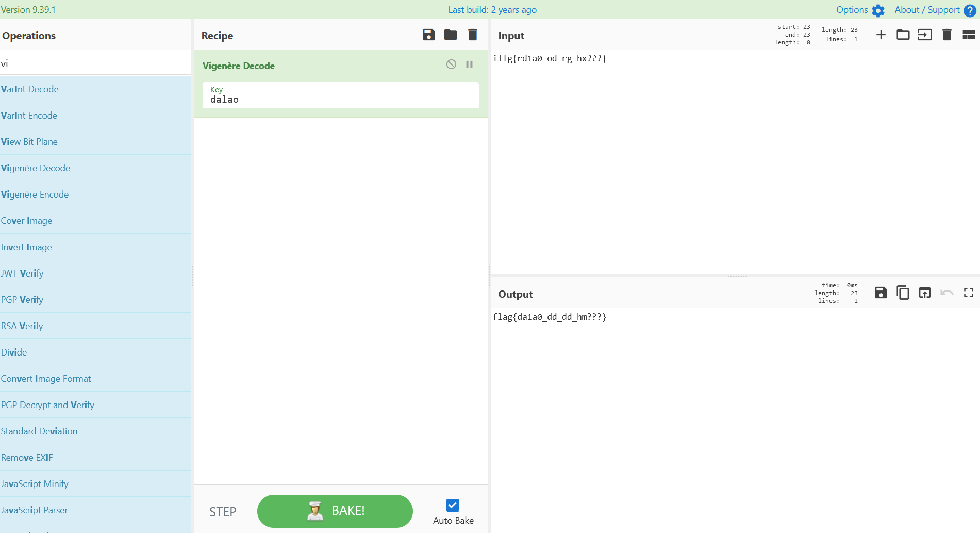The height and width of the screenshot is (533, 980).
Task: Click the operations search field
Action: [96, 63]
